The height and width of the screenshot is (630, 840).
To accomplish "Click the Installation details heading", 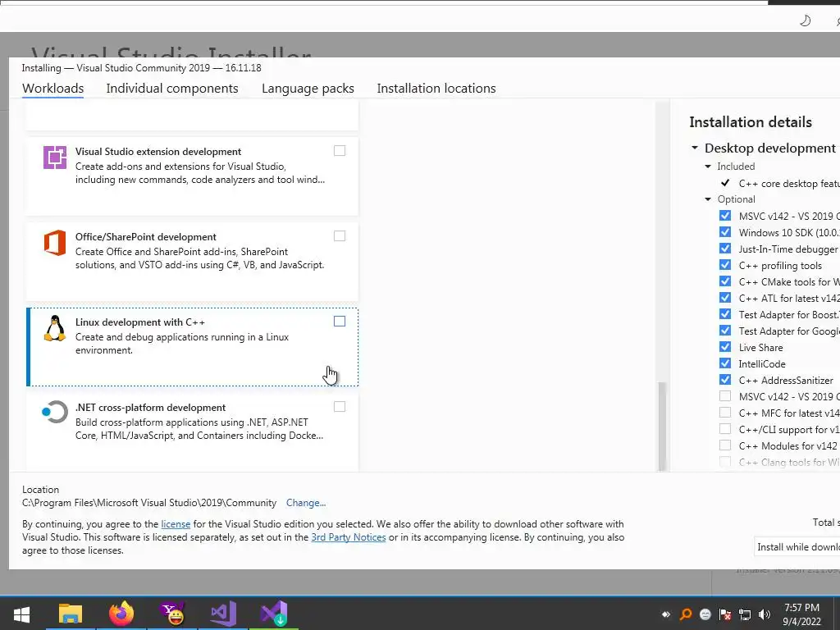I will coord(751,122).
